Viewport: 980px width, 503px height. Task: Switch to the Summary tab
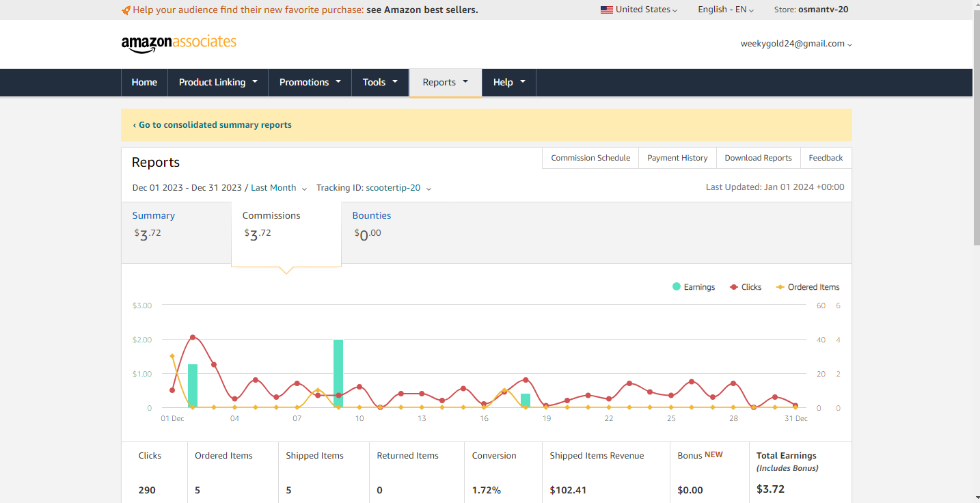pos(176,232)
